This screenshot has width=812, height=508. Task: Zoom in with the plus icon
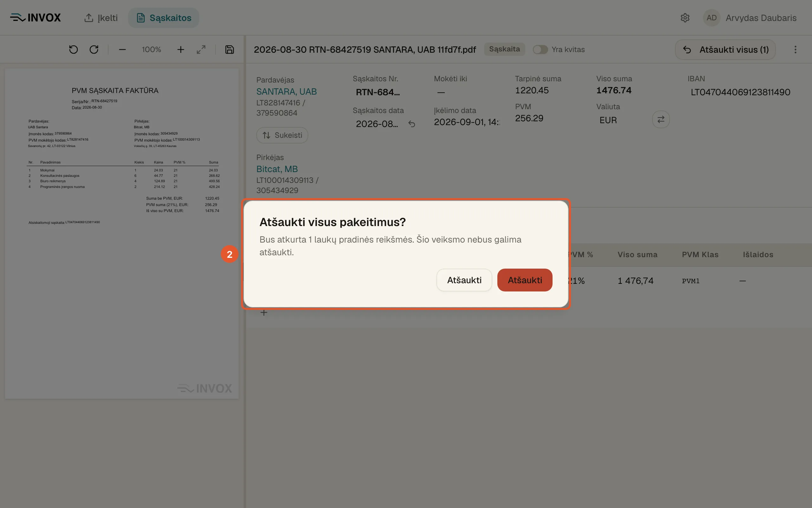click(x=180, y=50)
